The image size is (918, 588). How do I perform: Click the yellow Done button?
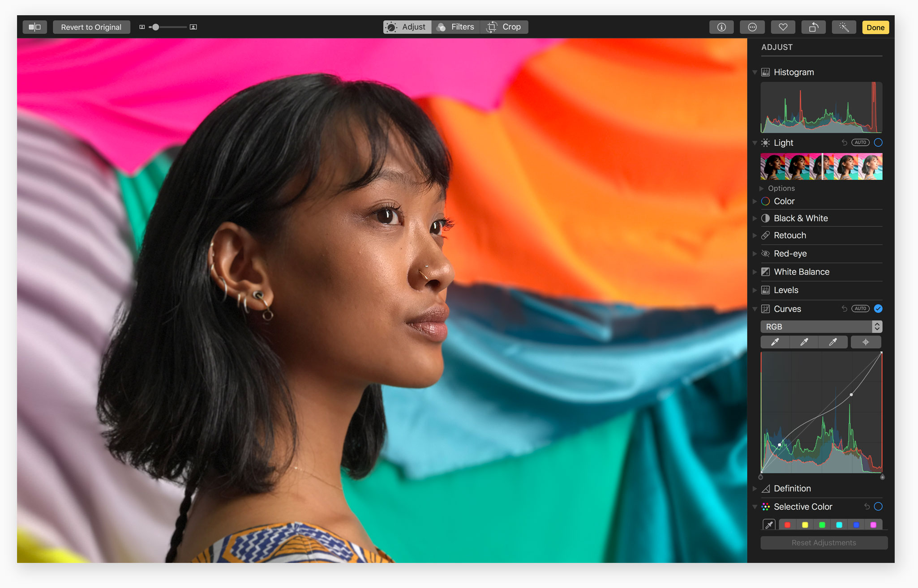pyautogui.click(x=875, y=27)
